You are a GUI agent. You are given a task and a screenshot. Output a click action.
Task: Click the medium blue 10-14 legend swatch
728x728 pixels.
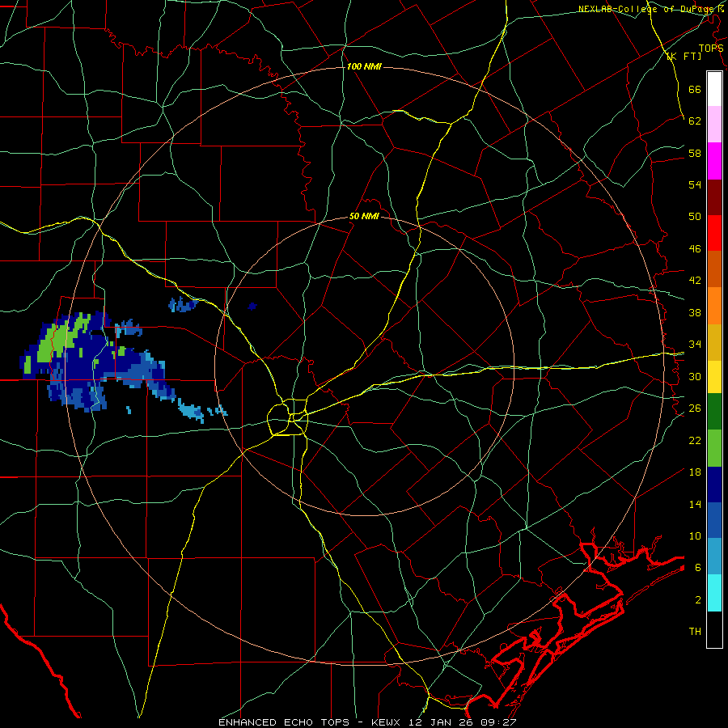pos(714,520)
